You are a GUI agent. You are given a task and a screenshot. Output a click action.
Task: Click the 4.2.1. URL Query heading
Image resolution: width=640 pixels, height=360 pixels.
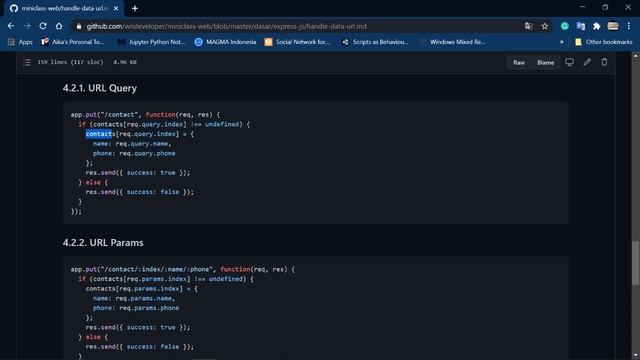tap(100, 88)
